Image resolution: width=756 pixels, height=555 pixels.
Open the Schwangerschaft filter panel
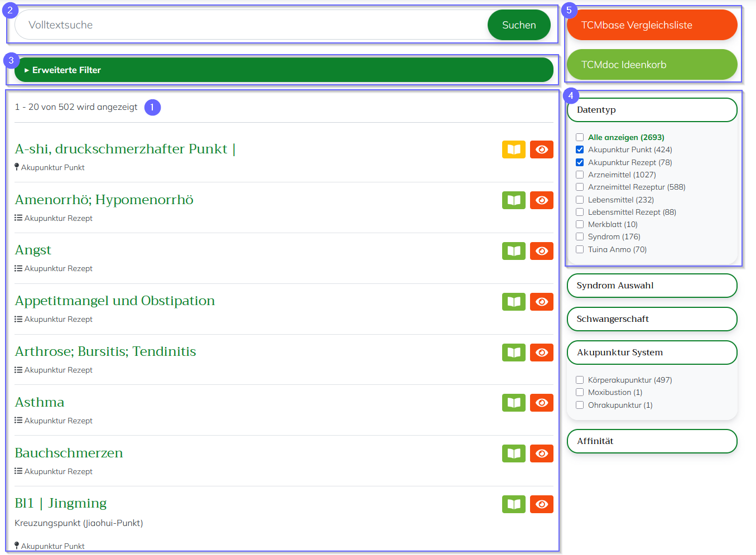pyautogui.click(x=652, y=319)
